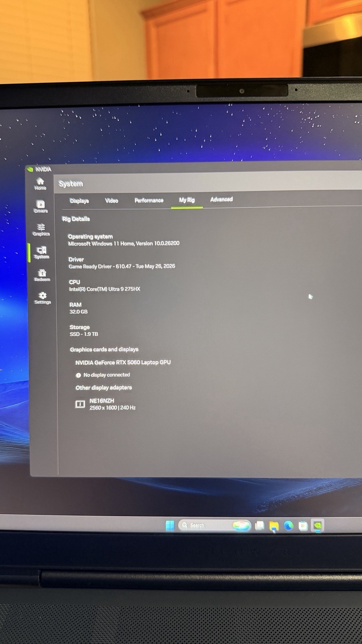362x644 pixels.
Task: Open the Drivers section in sidebar
Action: (41, 206)
